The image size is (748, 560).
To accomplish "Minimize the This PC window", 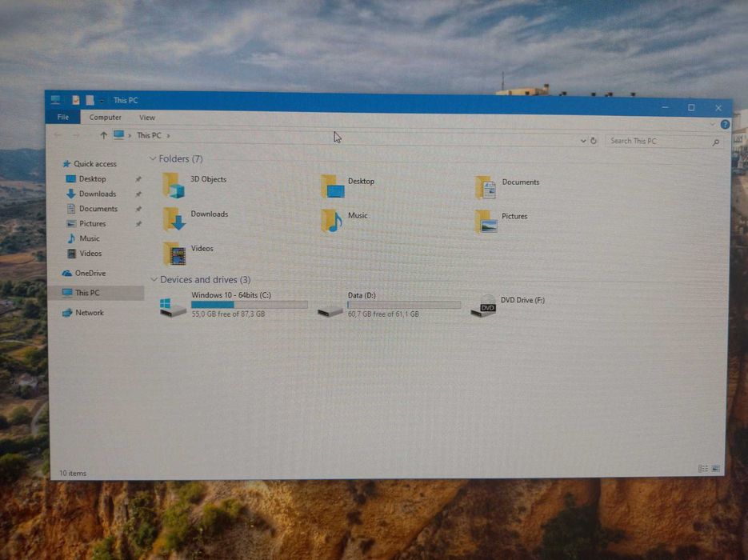I will click(x=665, y=107).
